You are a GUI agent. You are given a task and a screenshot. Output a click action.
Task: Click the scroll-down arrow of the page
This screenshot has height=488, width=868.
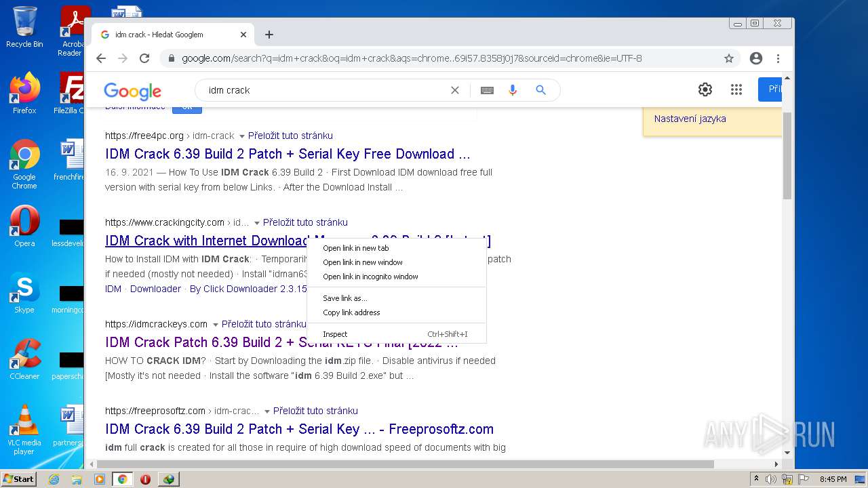point(787,453)
